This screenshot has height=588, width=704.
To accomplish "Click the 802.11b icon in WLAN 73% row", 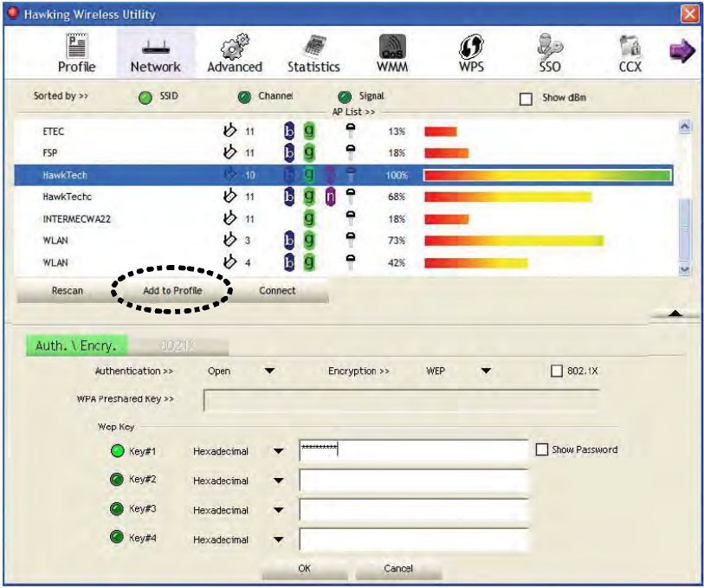I will coord(289,240).
